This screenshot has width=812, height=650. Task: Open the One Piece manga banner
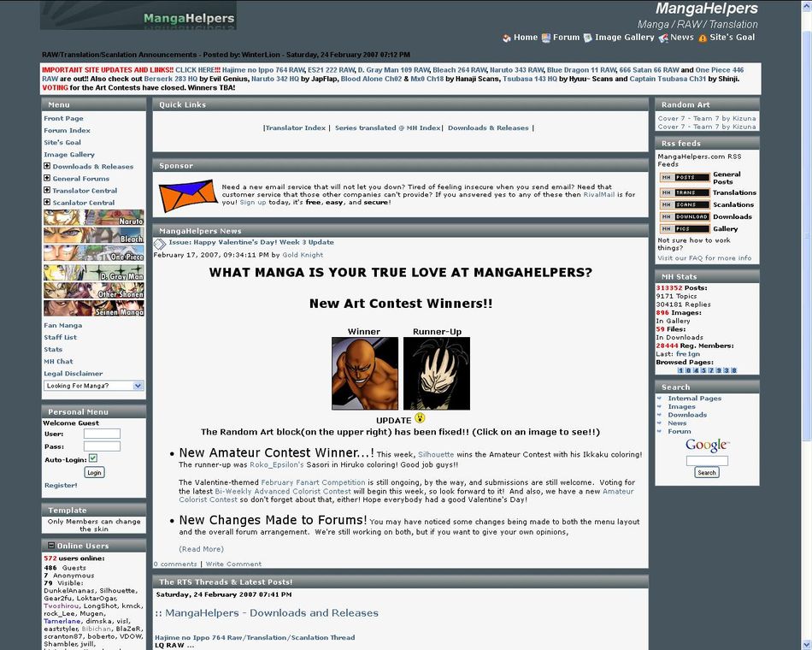[94, 253]
